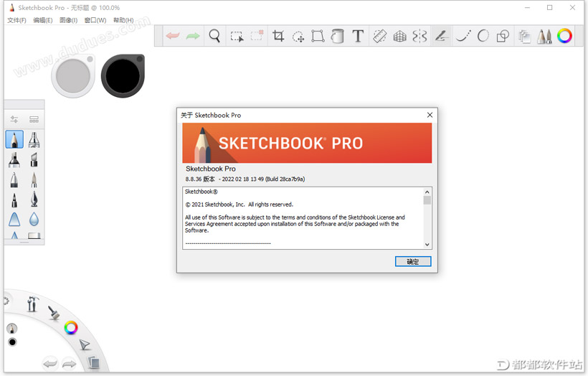Open the tools icon in lagoon
This screenshot has height=376, width=588.
pyautogui.click(x=32, y=304)
